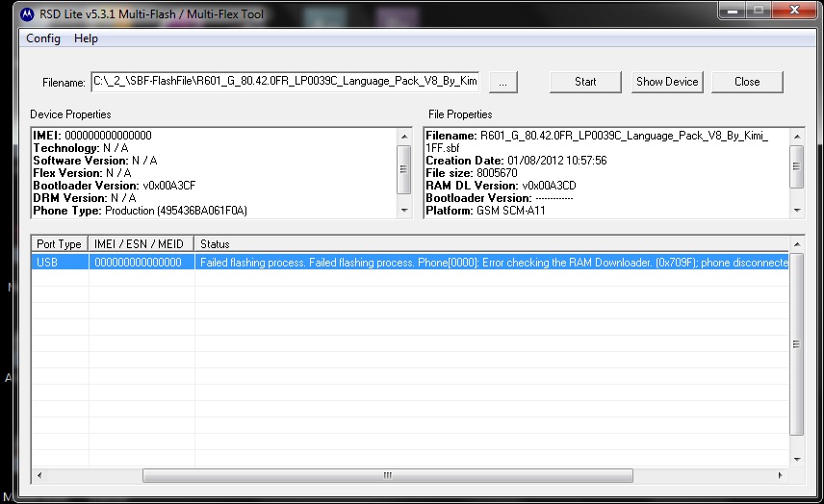The image size is (824, 504).
Task: Click Bootloader Version v0x00A3CF text
Action: [x=114, y=186]
